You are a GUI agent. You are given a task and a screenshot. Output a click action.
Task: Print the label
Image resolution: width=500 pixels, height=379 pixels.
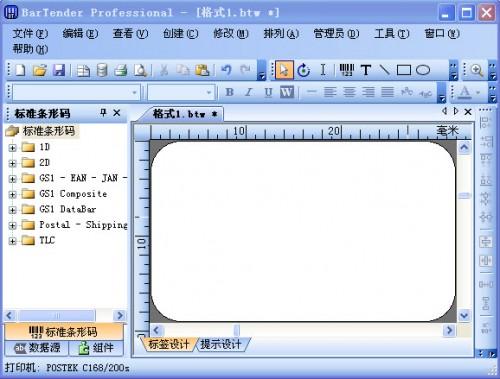[x=121, y=71]
